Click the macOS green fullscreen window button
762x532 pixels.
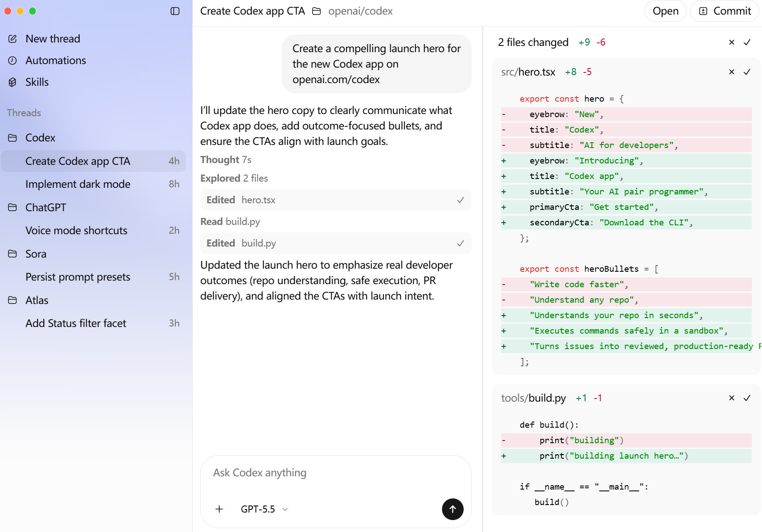point(32,11)
